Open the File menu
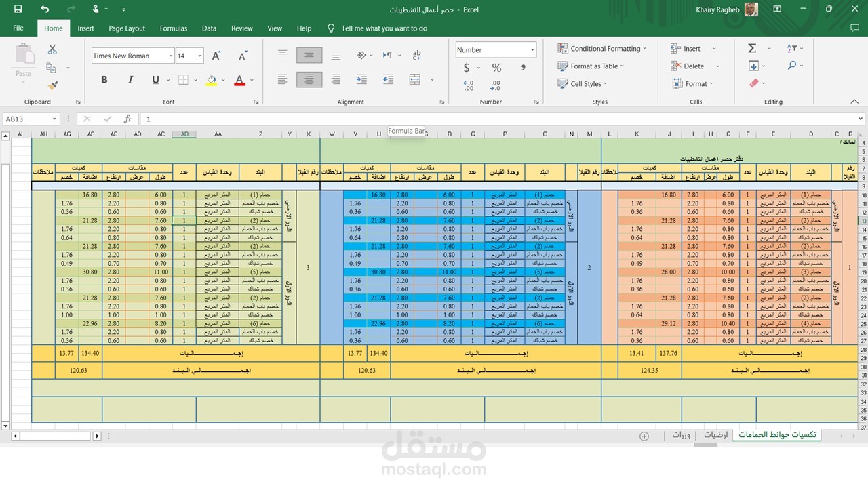The image size is (868, 488). 18,28
